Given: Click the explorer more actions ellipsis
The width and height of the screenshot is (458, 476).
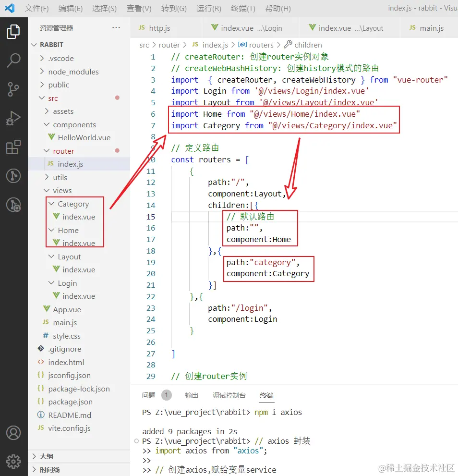Looking at the screenshot, I should [x=116, y=28].
